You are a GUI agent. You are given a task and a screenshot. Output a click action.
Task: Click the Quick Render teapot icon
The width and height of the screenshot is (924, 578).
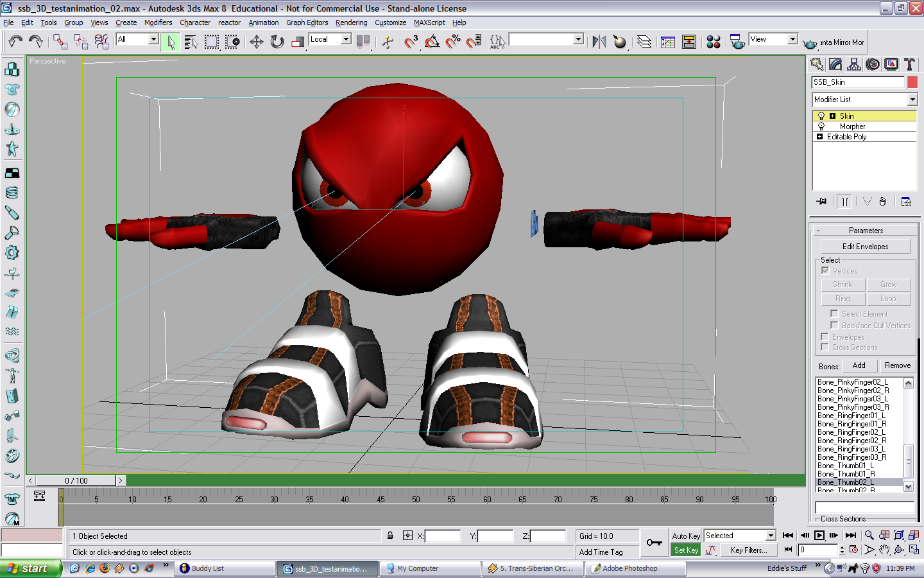810,43
